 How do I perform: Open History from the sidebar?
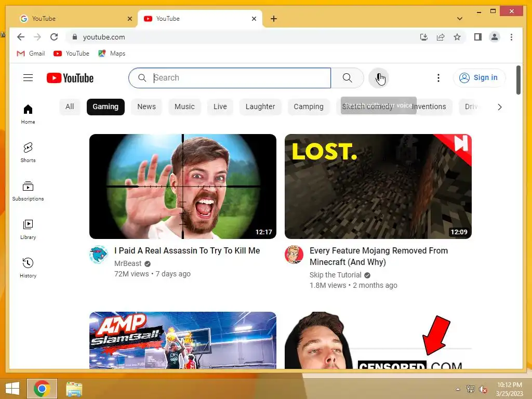(x=28, y=268)
